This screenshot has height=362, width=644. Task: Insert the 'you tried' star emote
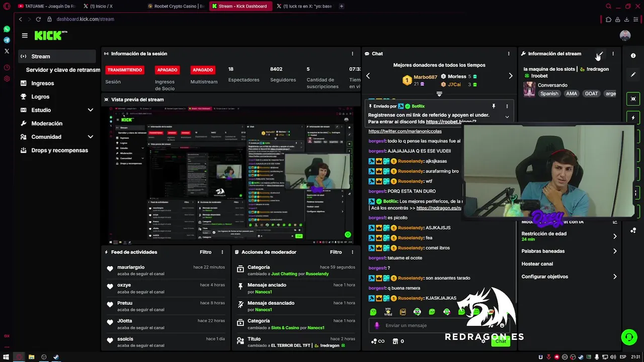(388, 312)
